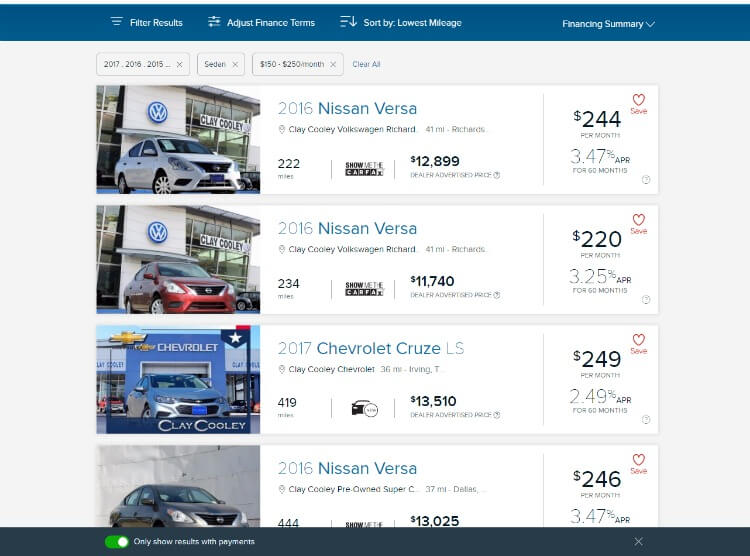The image size is (750, 556).
Task: Save the $244 per month Versa
Action: tap(639, 104)
